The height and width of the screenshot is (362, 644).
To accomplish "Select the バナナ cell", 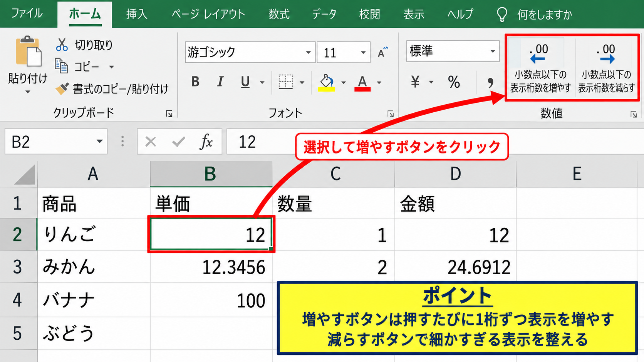I will (x=94, y=300).
